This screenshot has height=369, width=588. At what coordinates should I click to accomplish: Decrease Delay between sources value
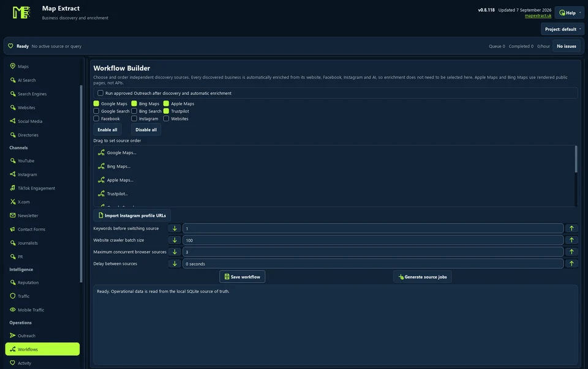click(175, 264)
